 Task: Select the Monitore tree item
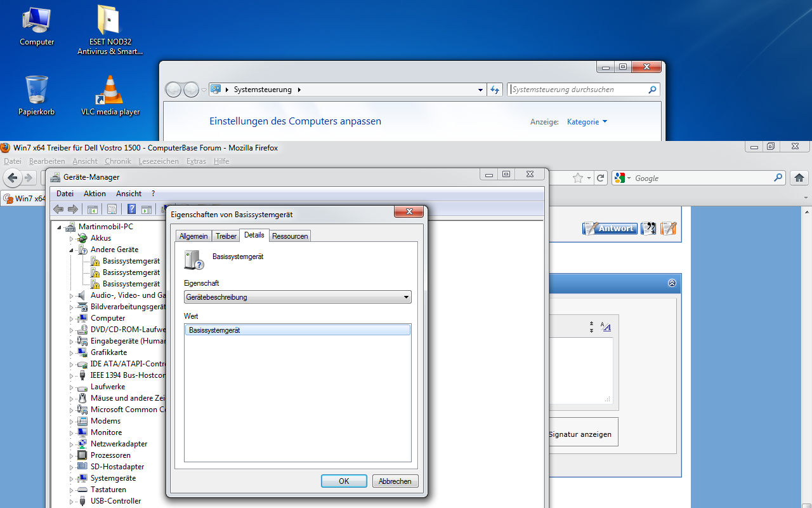[106, 432]
